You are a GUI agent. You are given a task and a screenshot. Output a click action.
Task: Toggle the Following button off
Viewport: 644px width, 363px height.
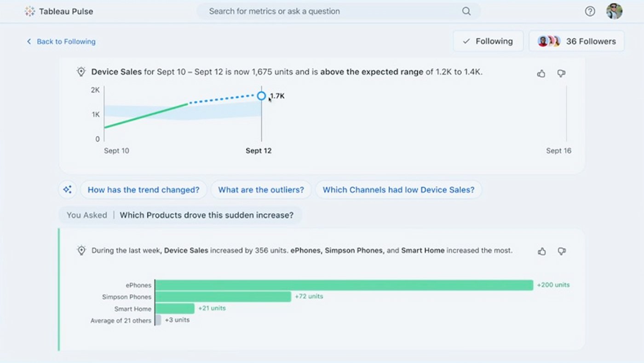click(488, 41)
